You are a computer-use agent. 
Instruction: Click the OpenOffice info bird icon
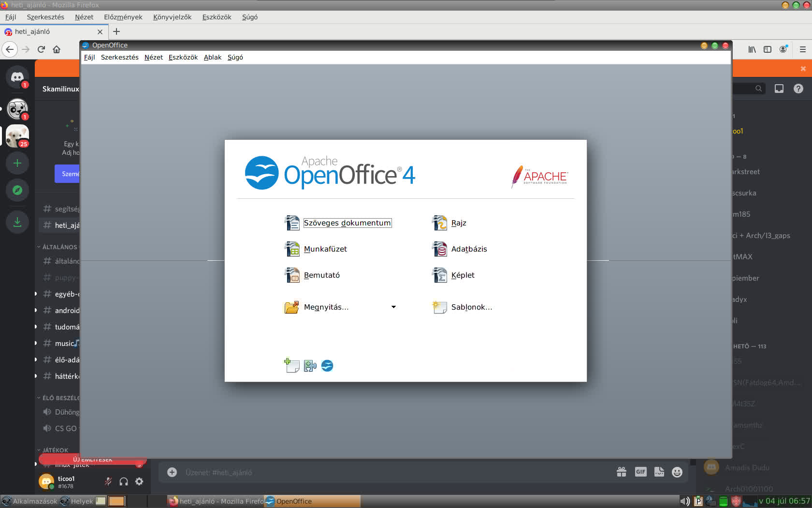click(x=327, y=366)
